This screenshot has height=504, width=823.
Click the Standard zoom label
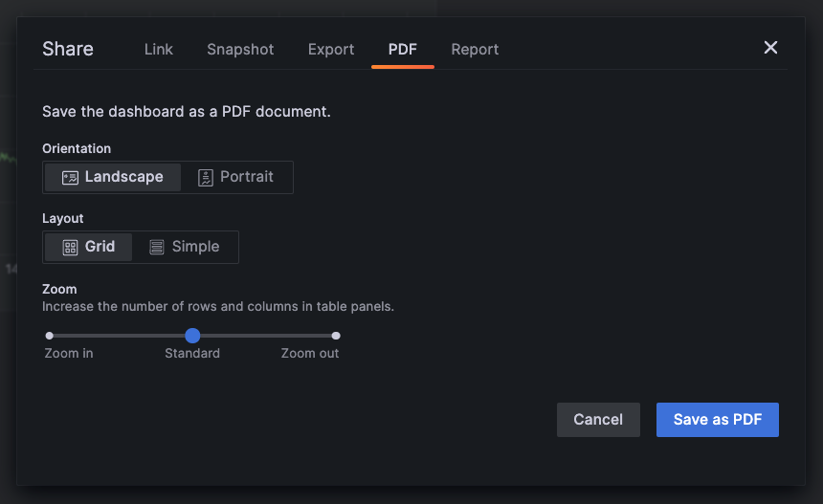point(192,354)
